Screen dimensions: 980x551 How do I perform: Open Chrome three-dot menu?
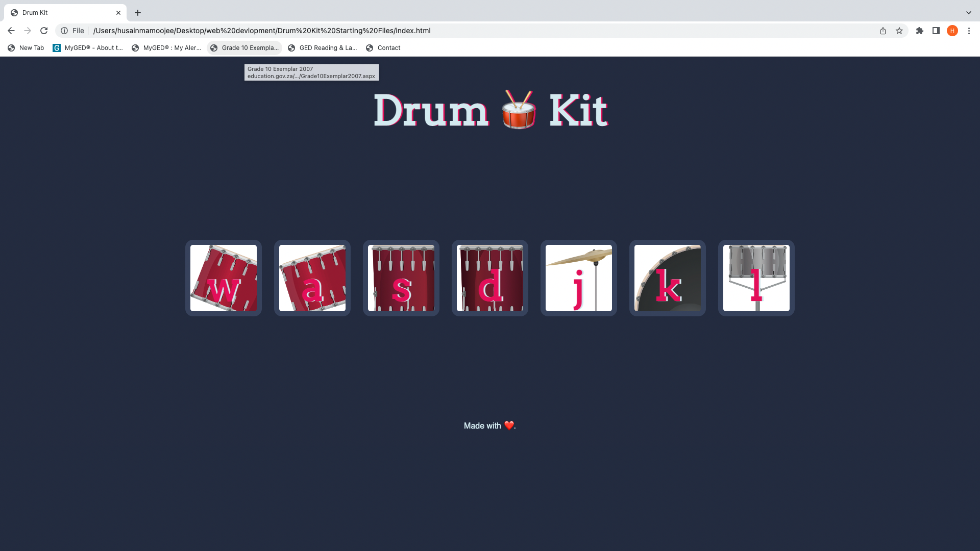(969, 31)
